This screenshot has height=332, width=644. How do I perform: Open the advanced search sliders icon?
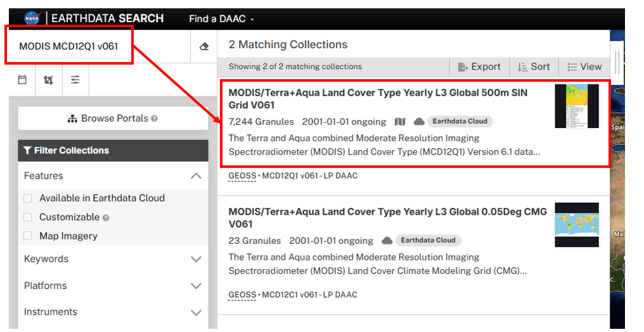tap(75, 80)
